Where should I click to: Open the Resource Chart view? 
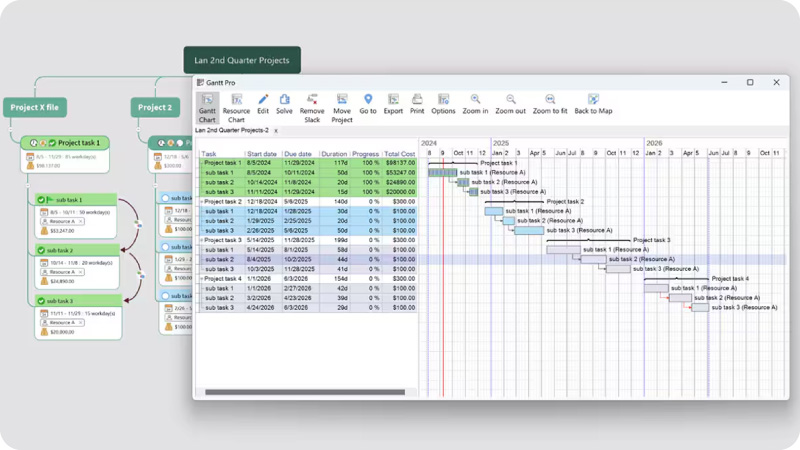point(236,108)
